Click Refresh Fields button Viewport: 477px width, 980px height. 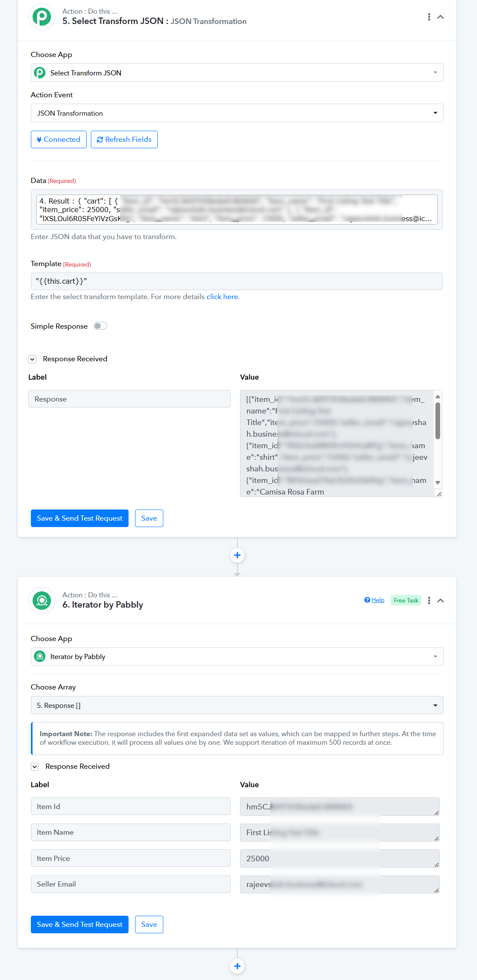click(124, 140)
